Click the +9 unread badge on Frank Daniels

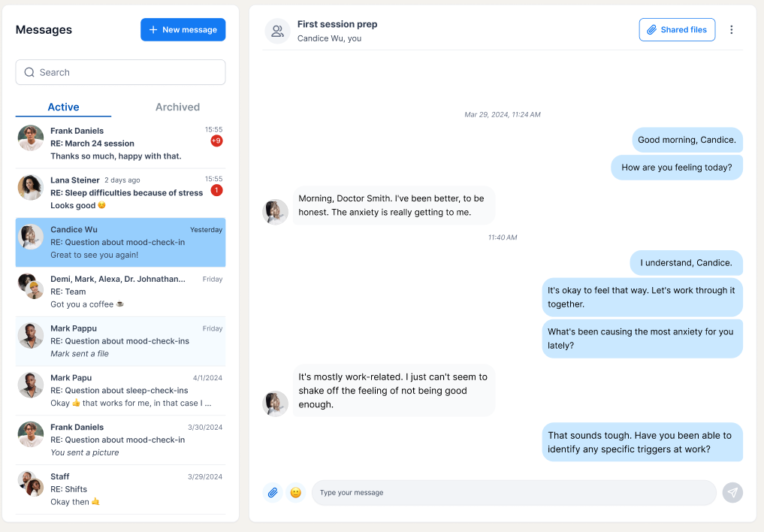click(x=216, y=141)
